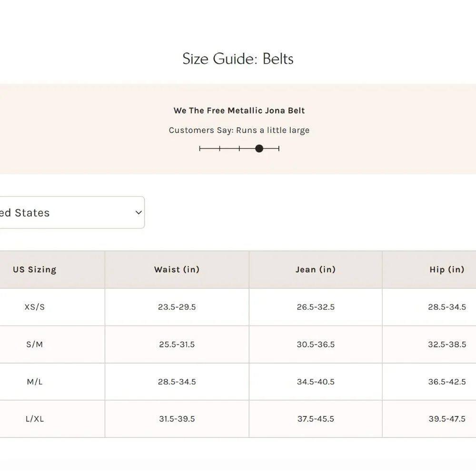Click jean value 37.5-45.5
This screenshot has width=476, height=476.
(x=316, y=419)
